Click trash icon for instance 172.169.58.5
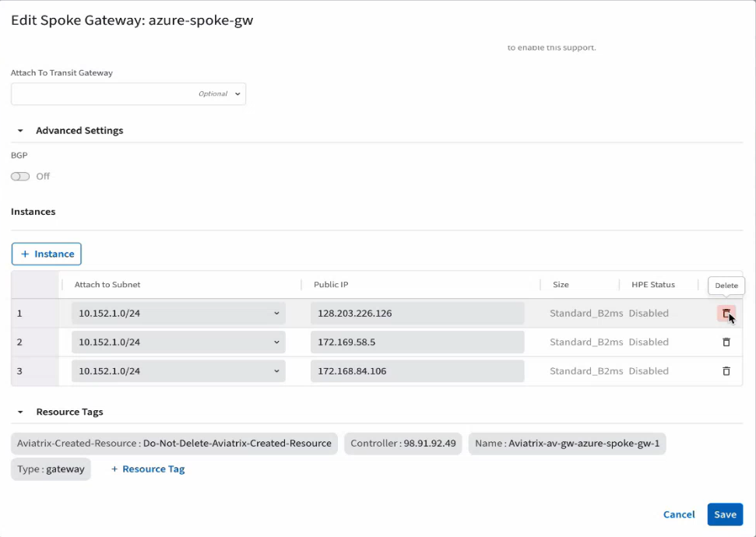 click(726, 342)
